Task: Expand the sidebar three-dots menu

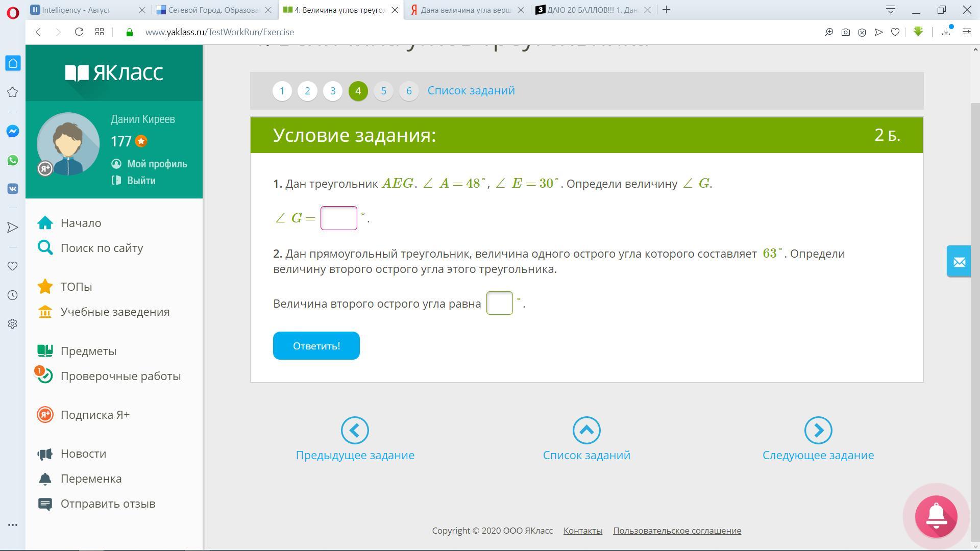Action: point(13,525)
